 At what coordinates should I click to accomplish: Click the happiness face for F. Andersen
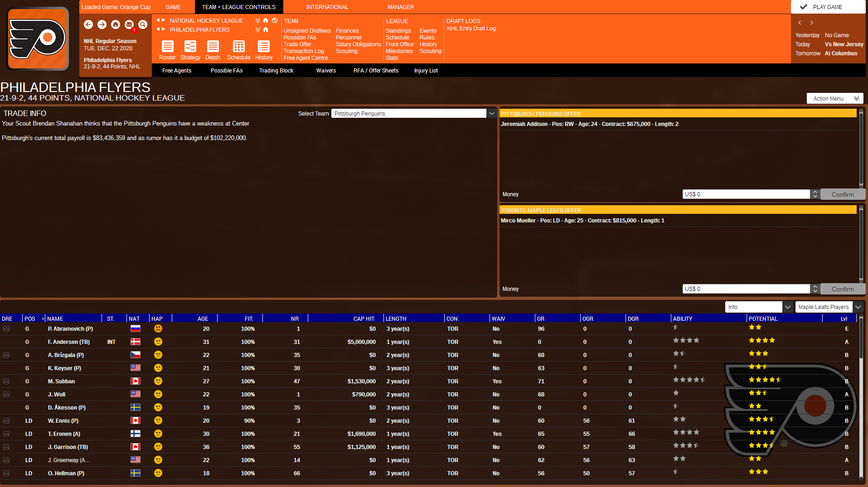click(x=158, y=342)
